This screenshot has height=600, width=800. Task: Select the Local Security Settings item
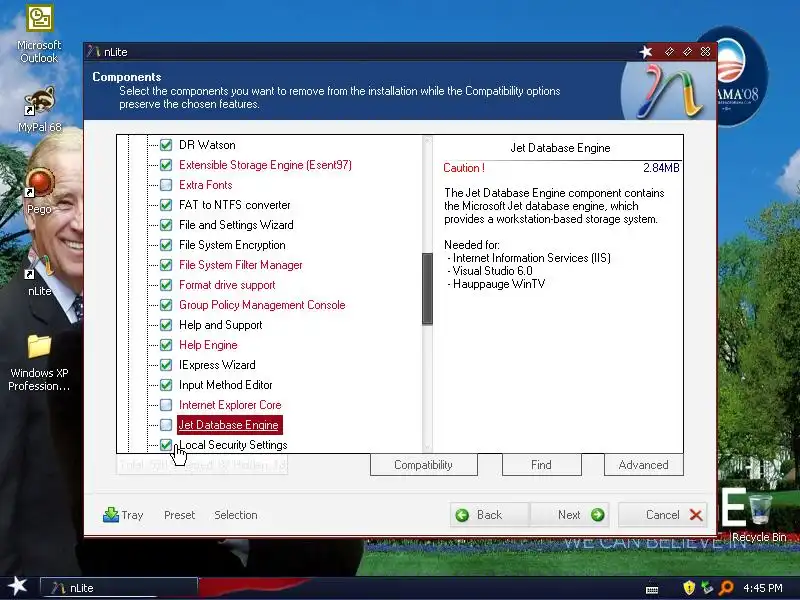coord(233,445)
